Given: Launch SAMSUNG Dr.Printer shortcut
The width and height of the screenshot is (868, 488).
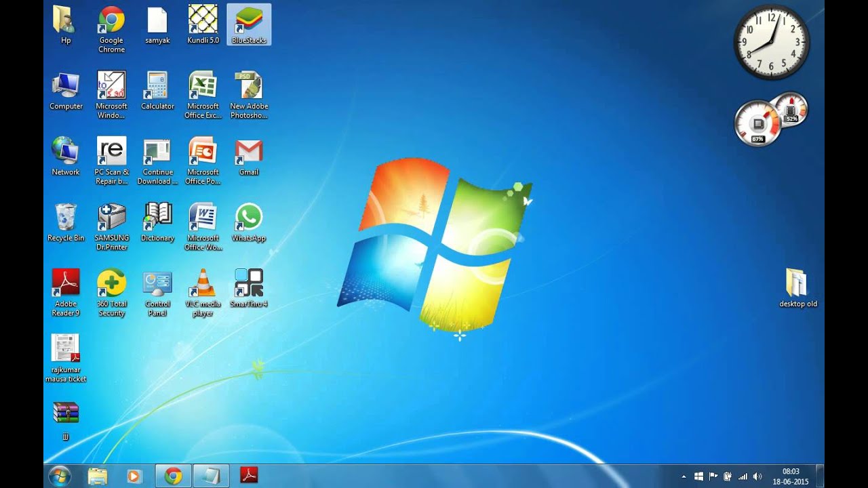Looking at the screenshot, I should pos(111,226).
